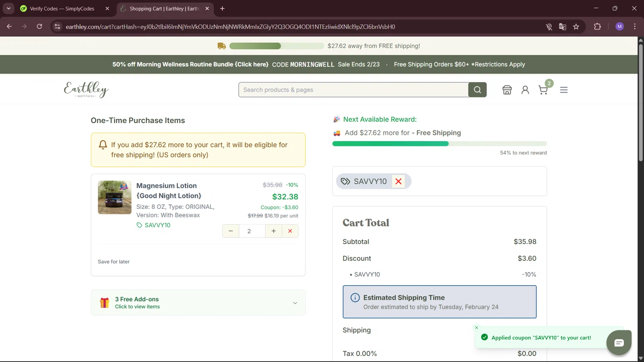Image resolution: width=644 pixels, height=362 pixels.
Task: Click the quantity field showing 2
Action: click(x=252, y=231)
